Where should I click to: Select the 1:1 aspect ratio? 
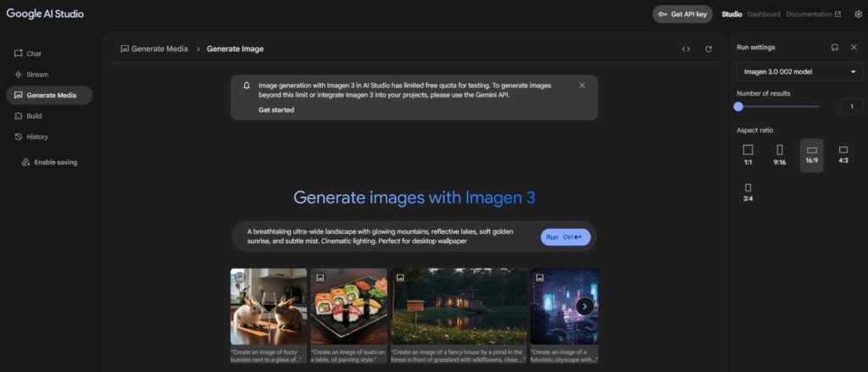coord(748,155)
